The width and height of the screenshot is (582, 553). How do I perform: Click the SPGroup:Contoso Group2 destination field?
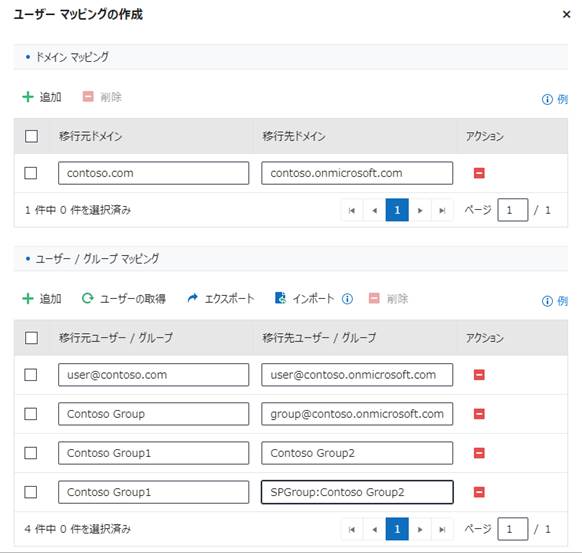click(357, 492)
